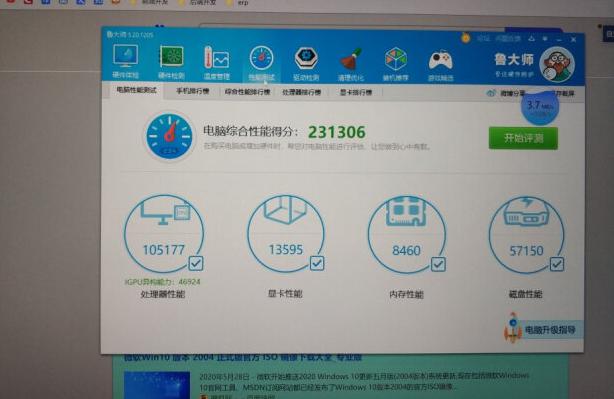Switch to the 处理器排行榜 tab
This screenshot has width=614, height=399.
point(302,92)
